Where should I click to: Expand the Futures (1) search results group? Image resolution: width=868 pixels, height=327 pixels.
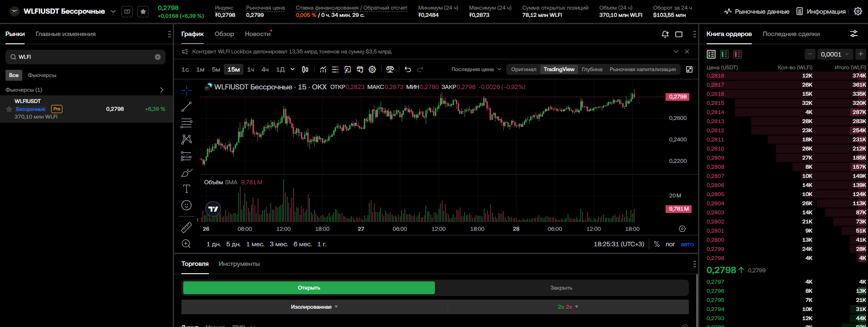162,90
